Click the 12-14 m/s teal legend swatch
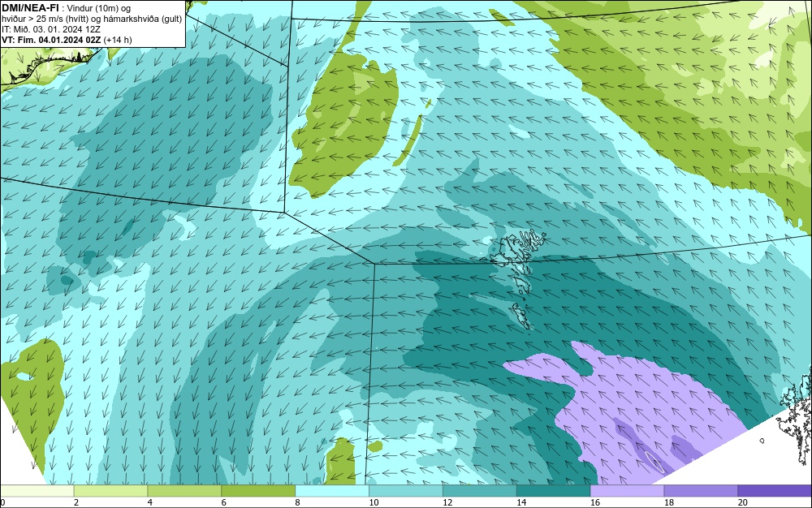 480,491
